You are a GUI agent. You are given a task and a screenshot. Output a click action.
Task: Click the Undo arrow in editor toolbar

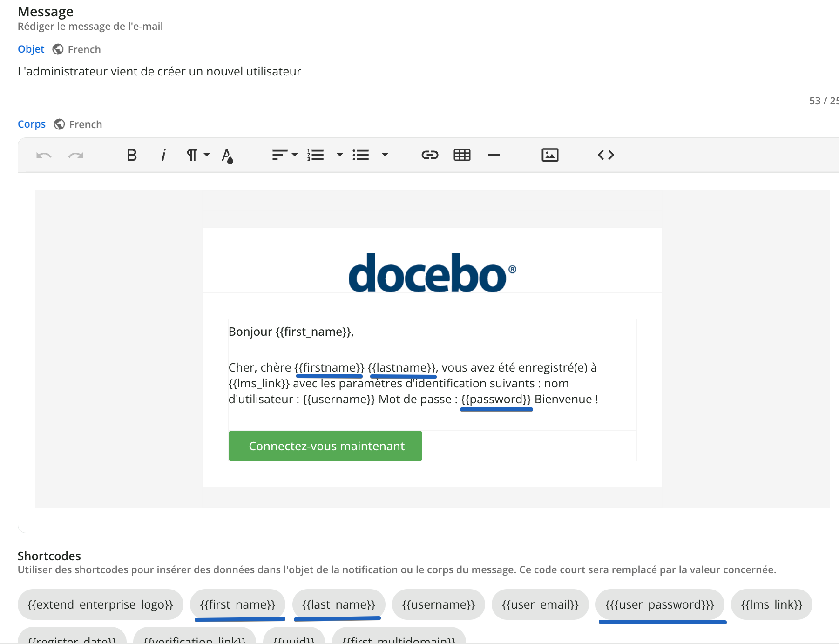[44, 155]
